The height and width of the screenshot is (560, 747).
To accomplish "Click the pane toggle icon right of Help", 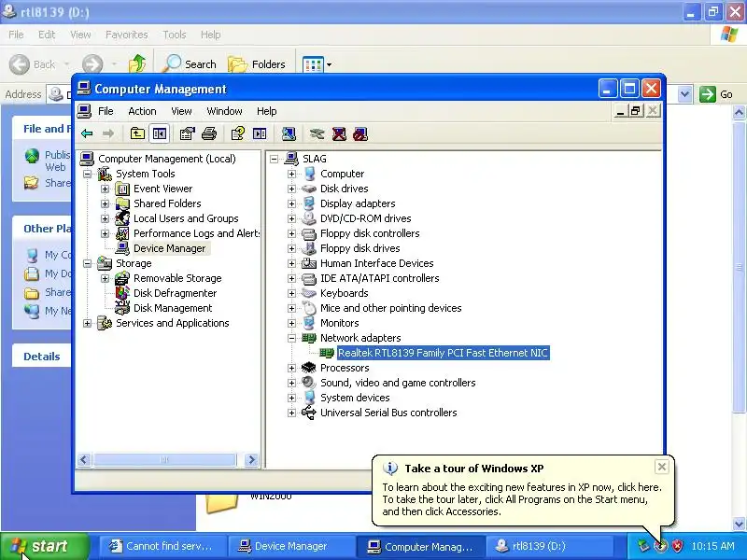I will click(x=260, y=133).
